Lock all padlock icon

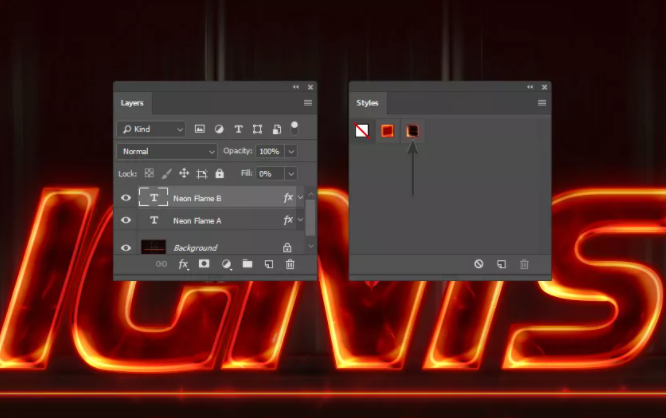[x=219, y=173]
